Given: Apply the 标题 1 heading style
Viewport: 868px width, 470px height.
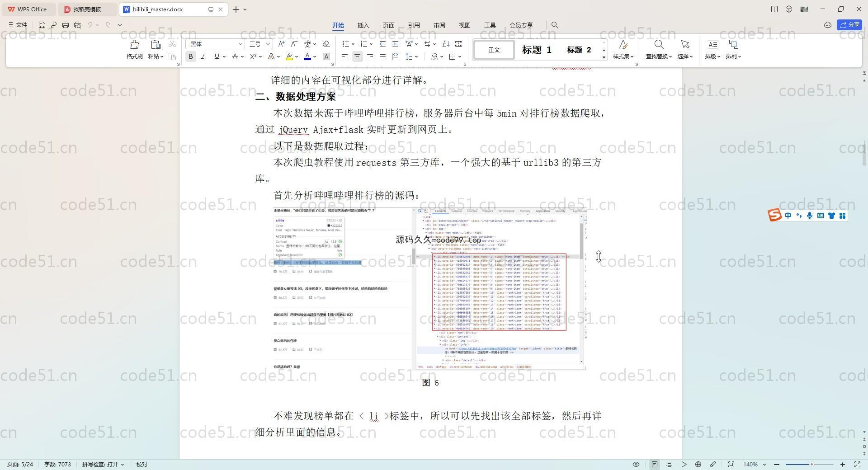Looking at the screenshot, I should click(x=537, y=50).
